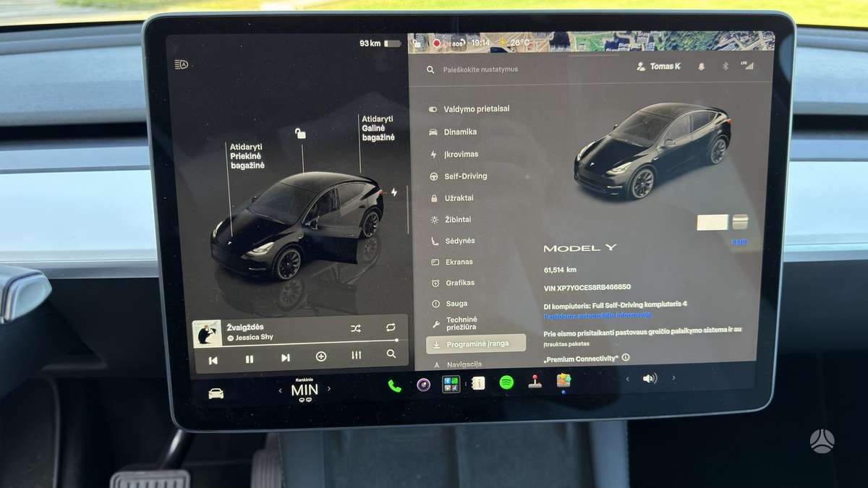Tap the 61,514 km odometer reading
868x488 pixels.
(560, 269)
